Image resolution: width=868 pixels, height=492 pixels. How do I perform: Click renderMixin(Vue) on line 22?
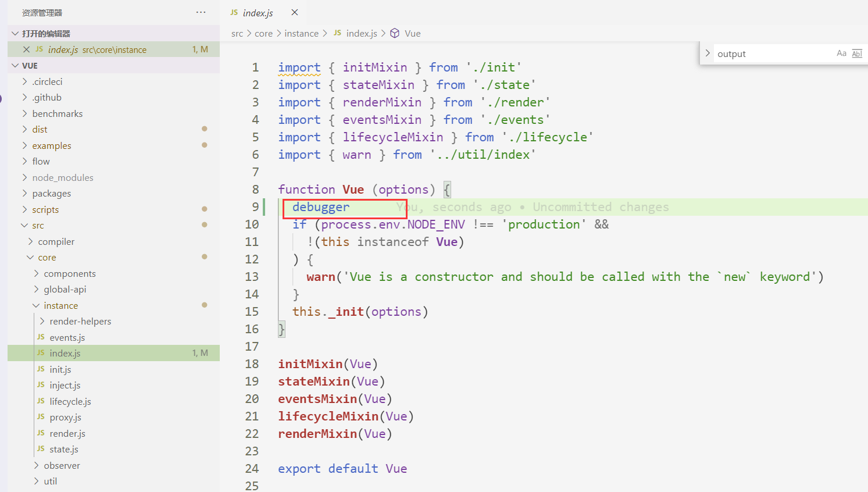335,434
